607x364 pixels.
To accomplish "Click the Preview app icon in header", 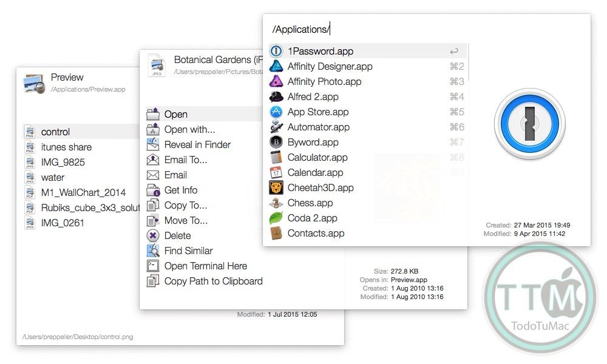I will click(x=34, y=83).
